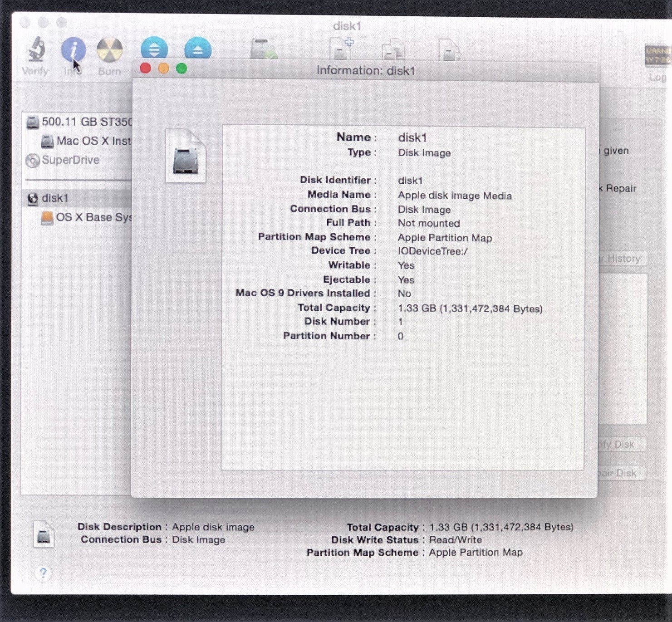Screen dimensions: 672x622
Task: Click the disk icon beside Disk Description
Action: coord(44,534)
